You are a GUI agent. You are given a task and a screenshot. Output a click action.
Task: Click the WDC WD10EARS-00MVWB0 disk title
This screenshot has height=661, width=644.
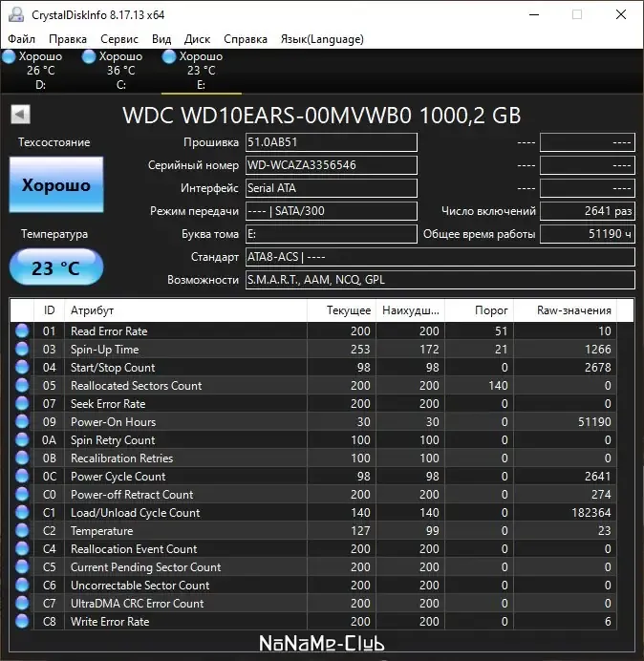(322, 115)
